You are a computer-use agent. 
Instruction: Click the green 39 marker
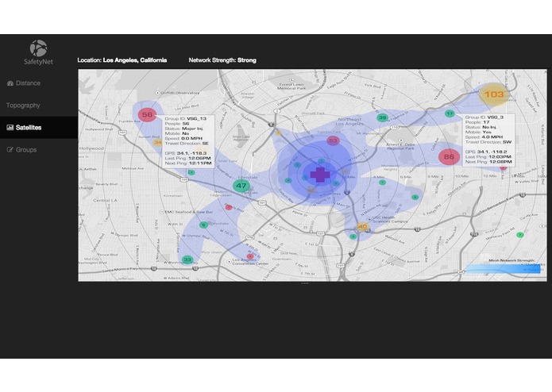[x=382, y=117]
